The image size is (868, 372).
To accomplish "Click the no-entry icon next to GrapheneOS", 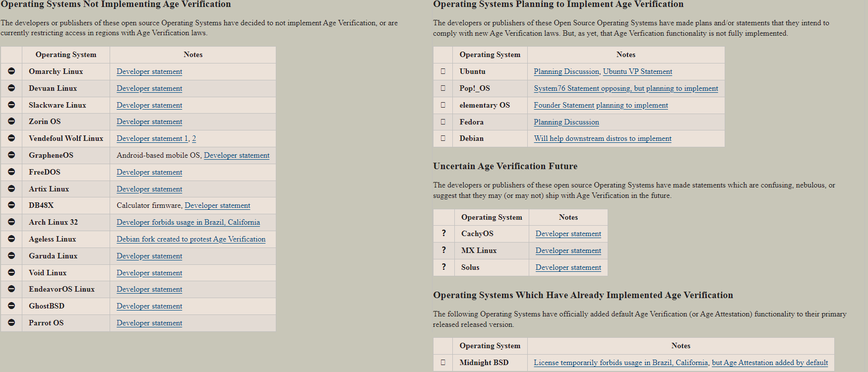I will point(11,155).
